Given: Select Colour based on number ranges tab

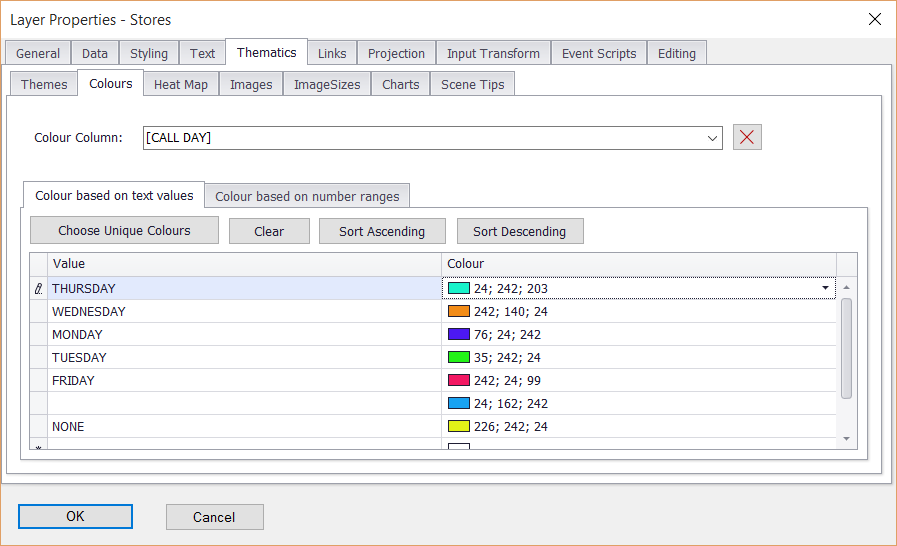Looking at the screenshot, I should (x=307, y=197).
